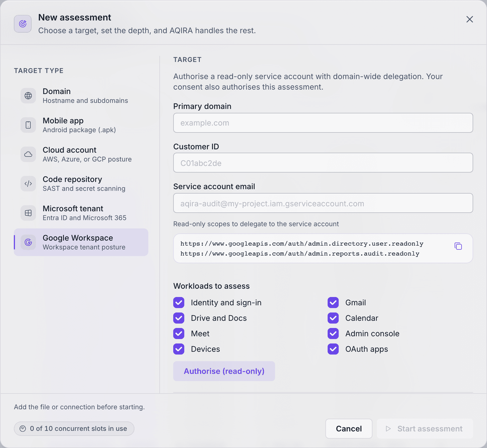Click the admin.reports.audit.readonly scope URL
The image size is (487, 448).
coord(300,254)
